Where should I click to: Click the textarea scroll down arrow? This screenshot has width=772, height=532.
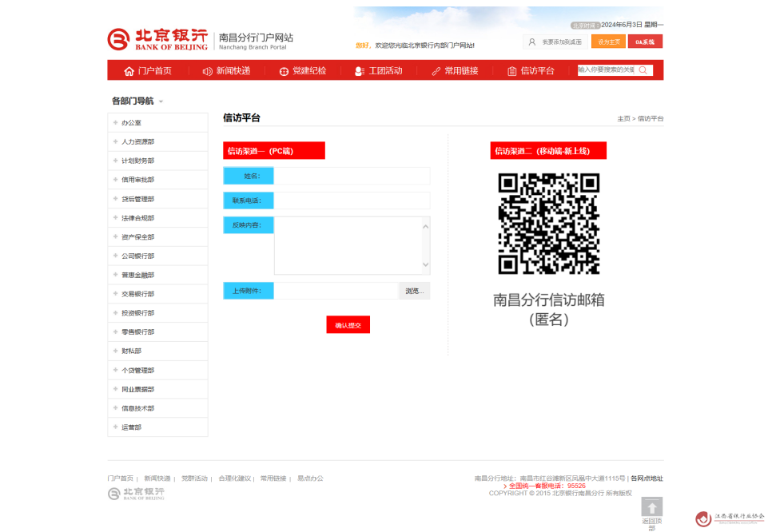coord(426,264)
